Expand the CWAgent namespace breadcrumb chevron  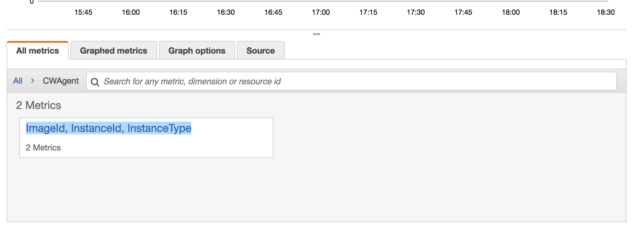tap(33, 81)
